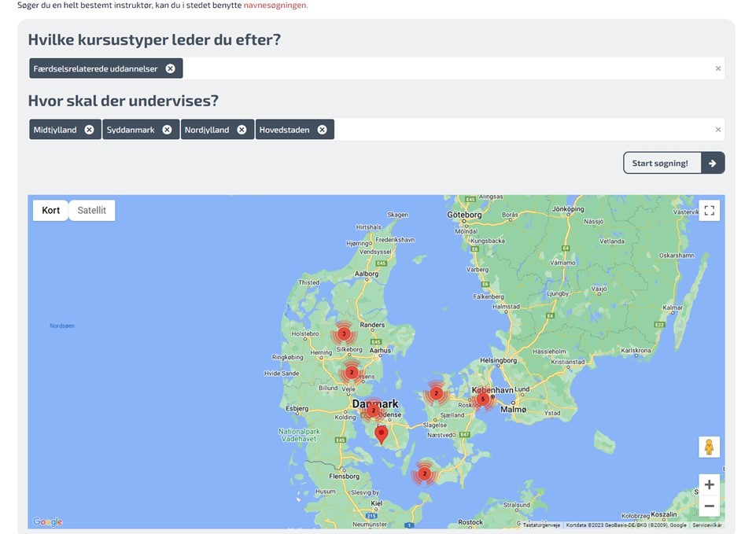Click the Frederikshavn label on the map
756x534 pixels.
396,240
